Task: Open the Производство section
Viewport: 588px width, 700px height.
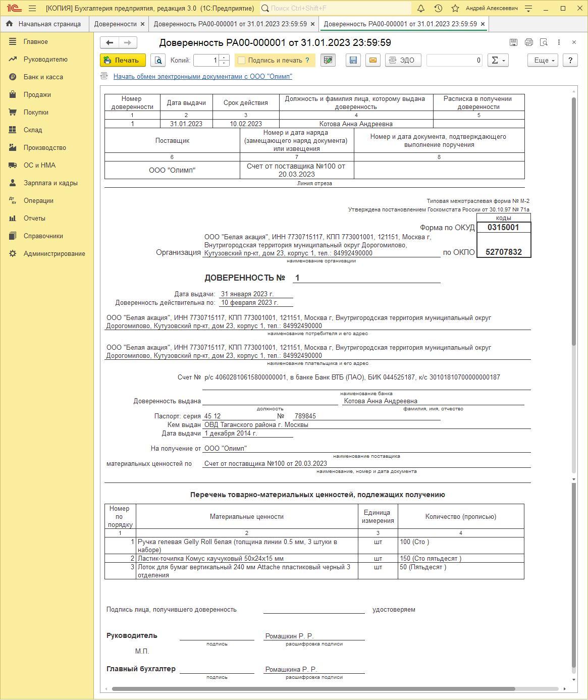Action: tap(45, 148)
